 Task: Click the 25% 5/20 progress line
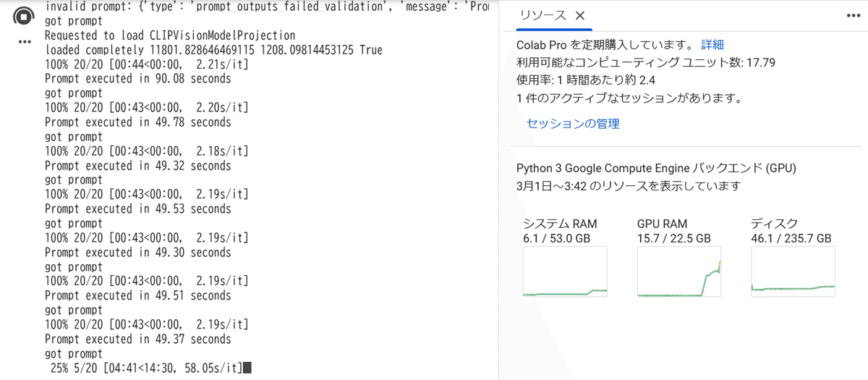(x=145, y=368)
